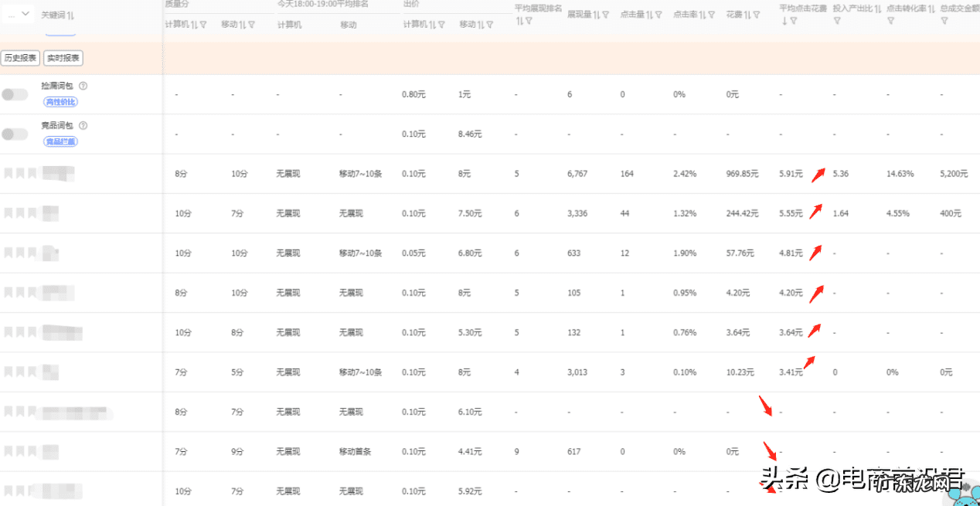The width and height of the screenshot is (980, 506).
Task: Click the 点击率 filter funnel icon
Action: pos(711,14)
